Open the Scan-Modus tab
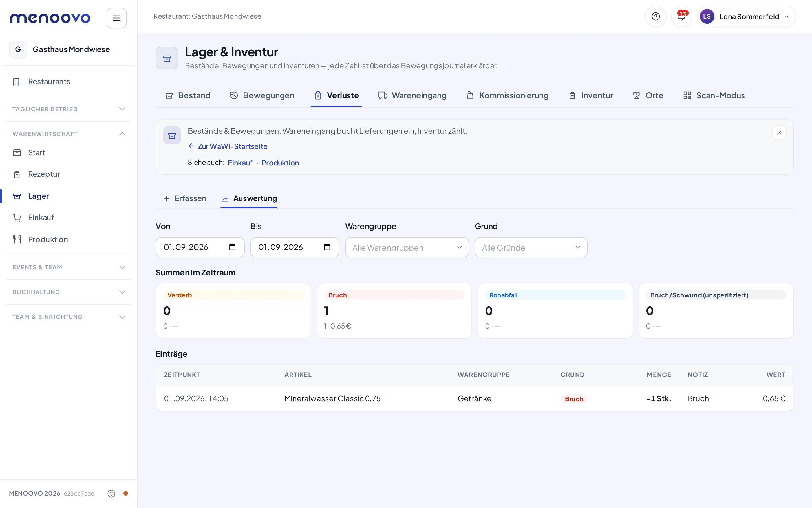This screenshot has width=812, height=508. tap(714, 95)
